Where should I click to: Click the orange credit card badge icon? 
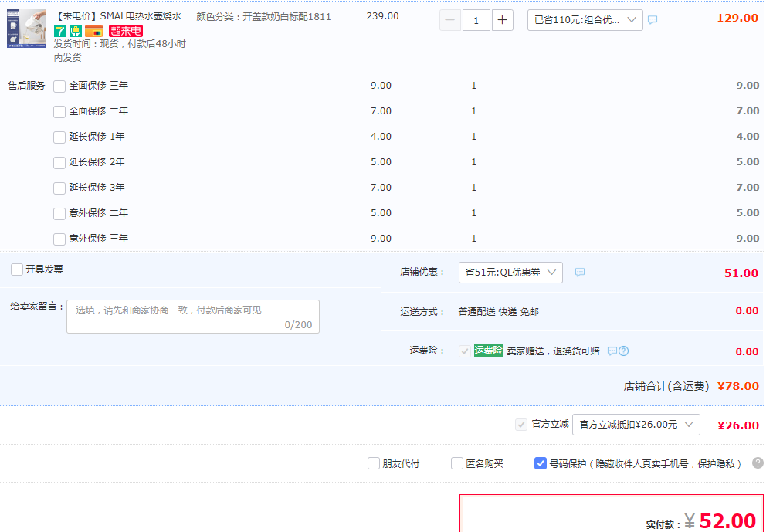[93, 31]
